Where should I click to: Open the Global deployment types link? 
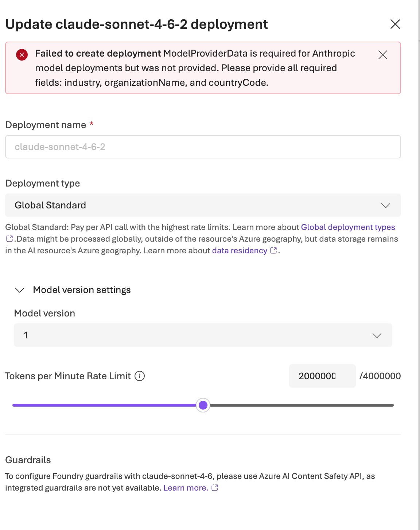point(348,227)
